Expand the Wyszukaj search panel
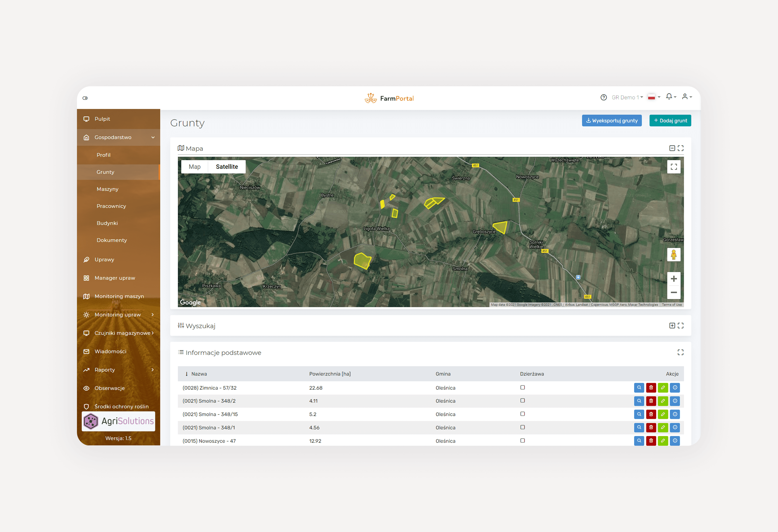 click(672, 325)
